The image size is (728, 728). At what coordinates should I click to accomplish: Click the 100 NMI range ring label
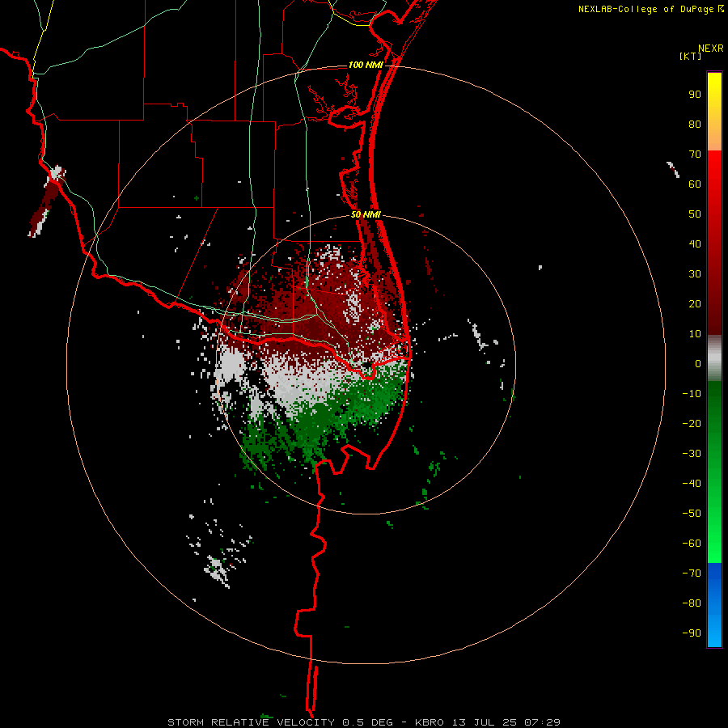[366, 65]
